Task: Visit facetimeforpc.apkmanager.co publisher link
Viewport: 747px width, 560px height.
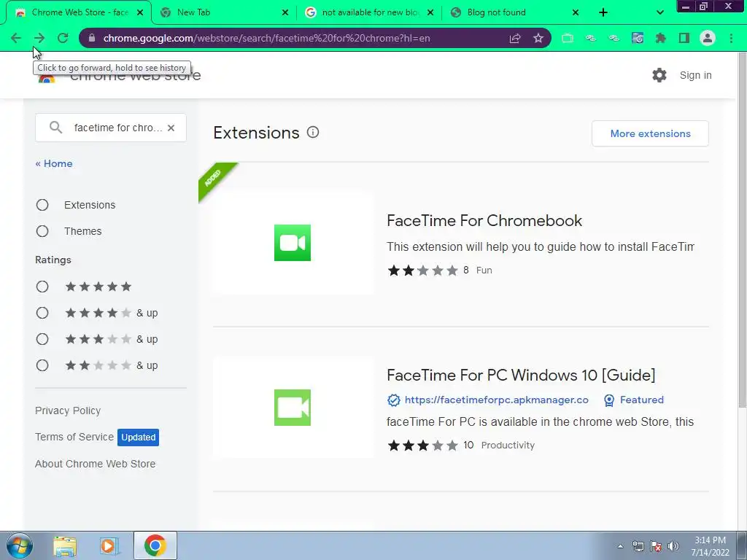Action: (x=496, y=400)
